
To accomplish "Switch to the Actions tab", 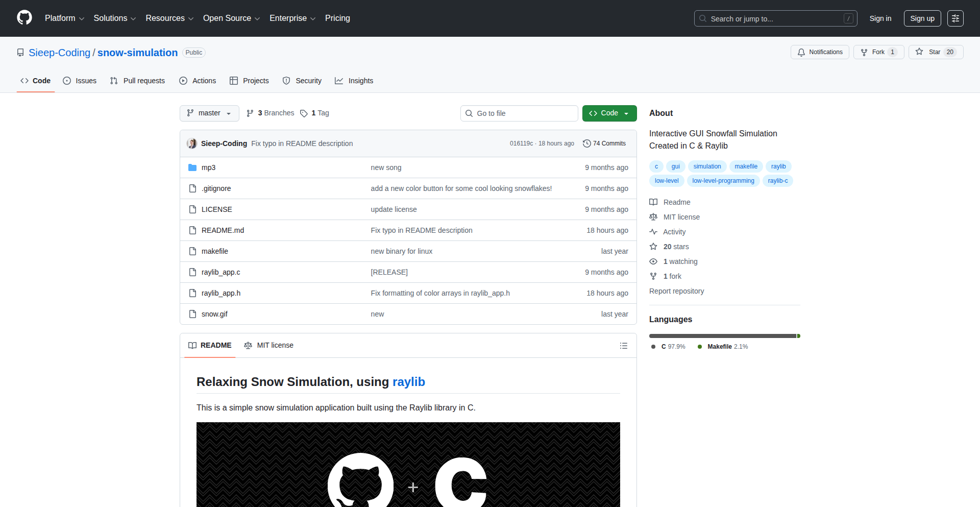I will click(198, 81).
